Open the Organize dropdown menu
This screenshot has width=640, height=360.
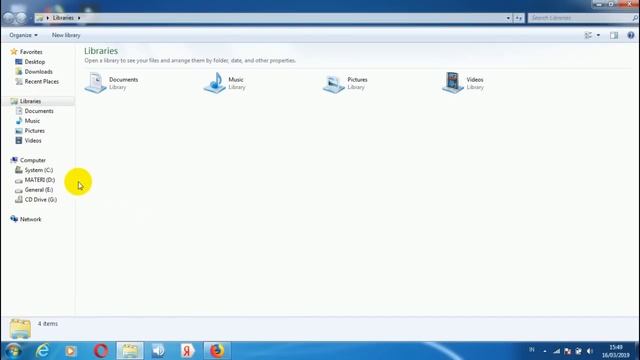[x=23, y=36]
